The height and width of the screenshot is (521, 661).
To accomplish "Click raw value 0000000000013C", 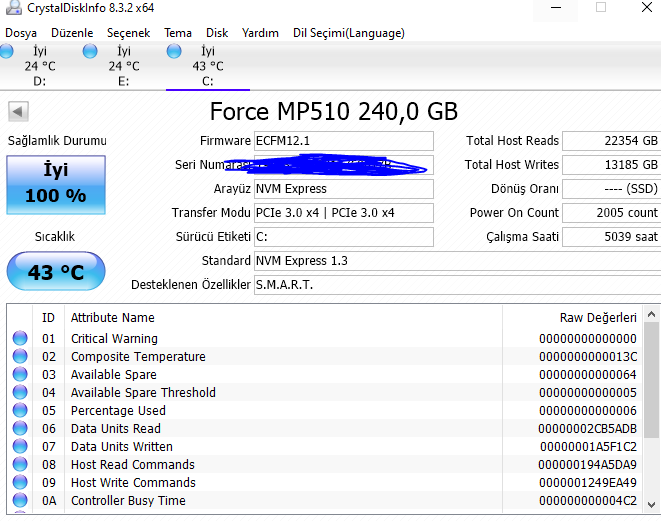I will tap(588, 357).
